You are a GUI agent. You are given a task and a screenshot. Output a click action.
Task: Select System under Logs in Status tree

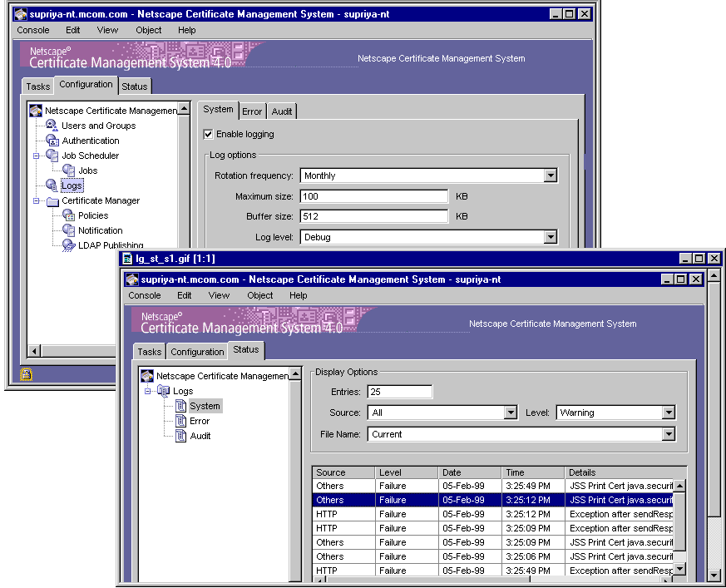point(205,406)
